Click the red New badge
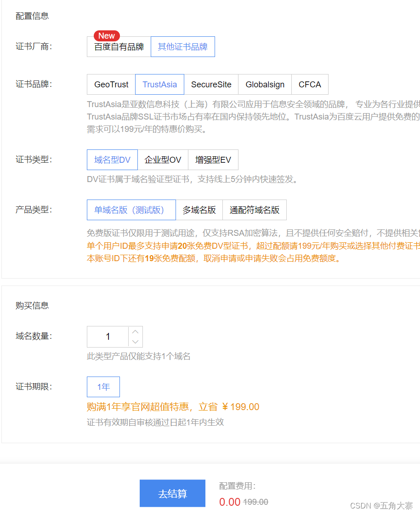Image resolution: width=420 pixels, height=514 pixels. point(107,35)
